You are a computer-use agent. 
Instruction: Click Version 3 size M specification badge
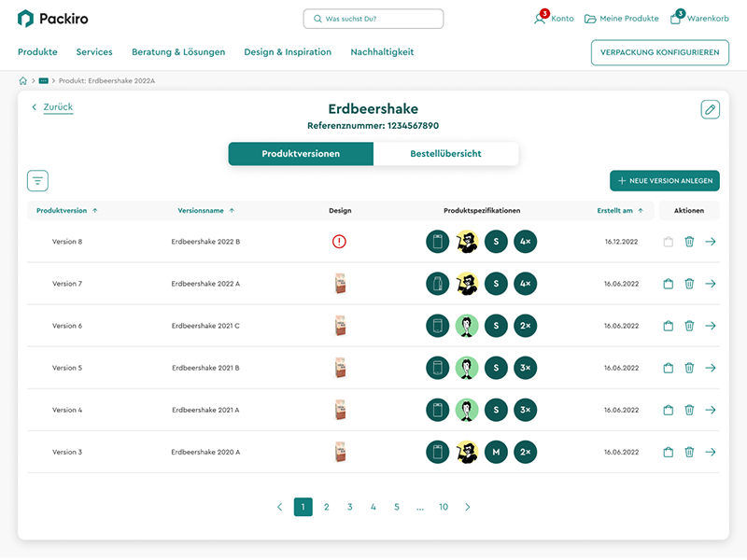(496, 452)
